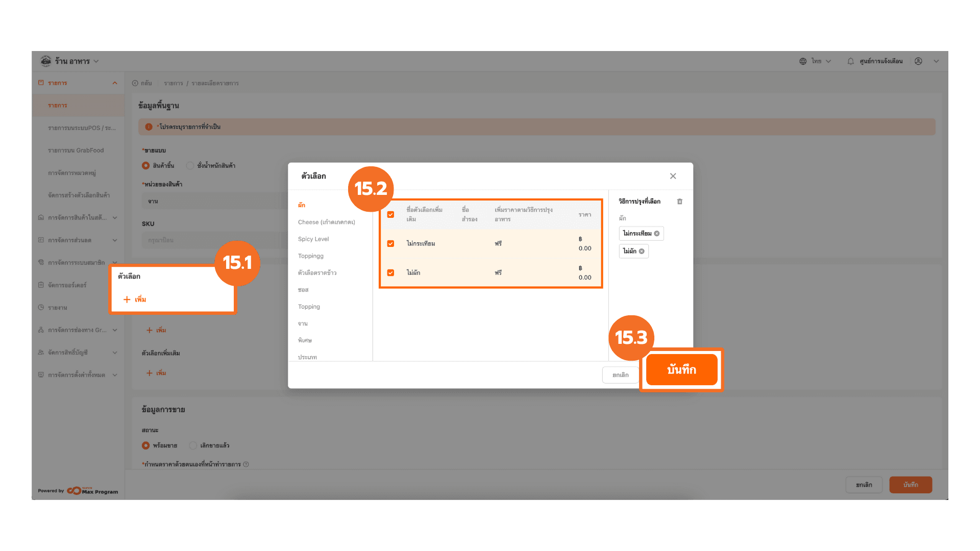
Task: Uncheck the ไม่ผัก option checkbox
Action: [x=390, y=273]
